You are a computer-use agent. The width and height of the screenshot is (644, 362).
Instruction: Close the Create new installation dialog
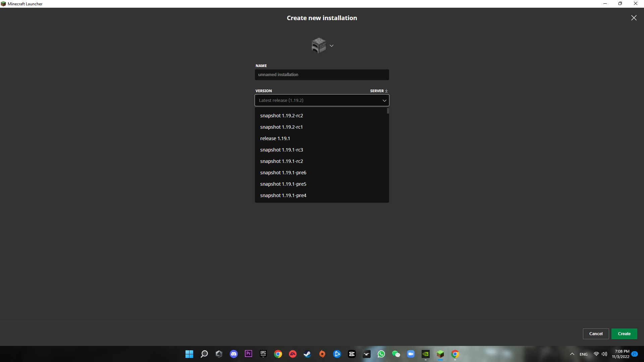pos(634,18)
